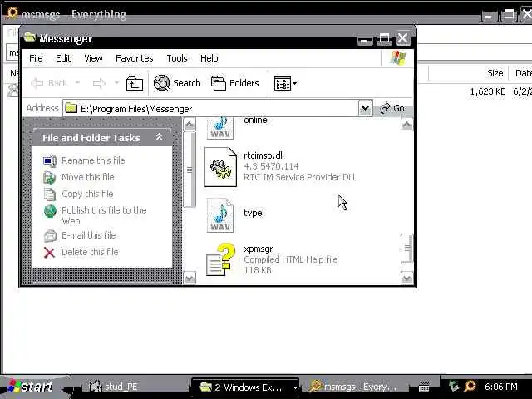Minimize the Messenger window
This screenshot has width=532, height=399.
365,39
